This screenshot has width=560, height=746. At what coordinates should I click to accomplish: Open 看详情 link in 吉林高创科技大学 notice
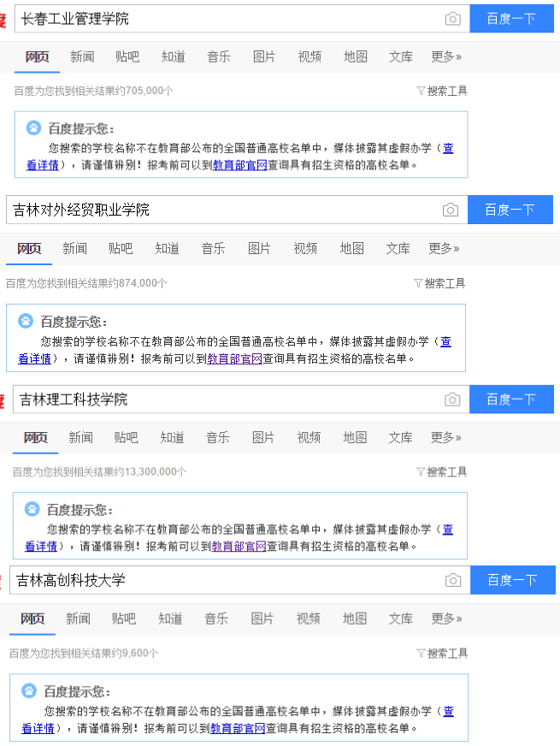[38, 728]
